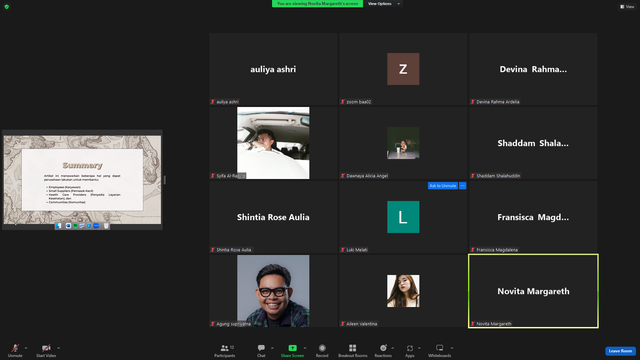Open audio options arrow next to Unmute
This screenshot has width=640, height=360.
click(26, 348)
